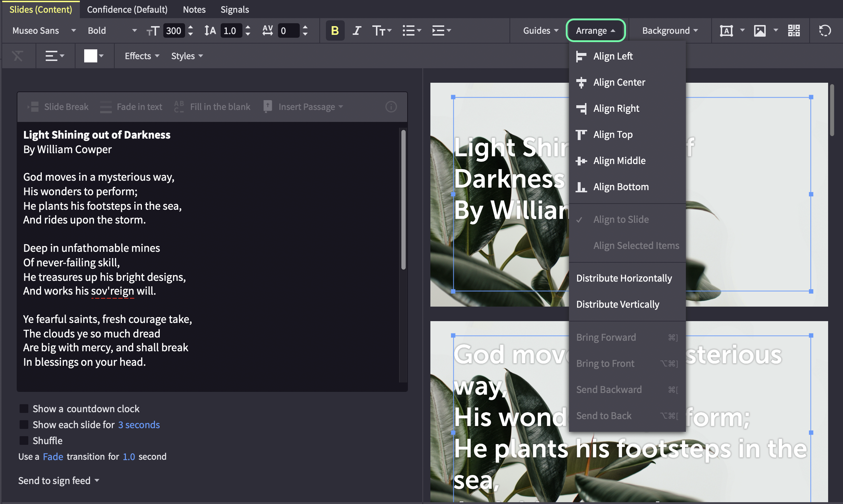
Task: Open Insert Passage dropdown
Action: click(303, 107)
